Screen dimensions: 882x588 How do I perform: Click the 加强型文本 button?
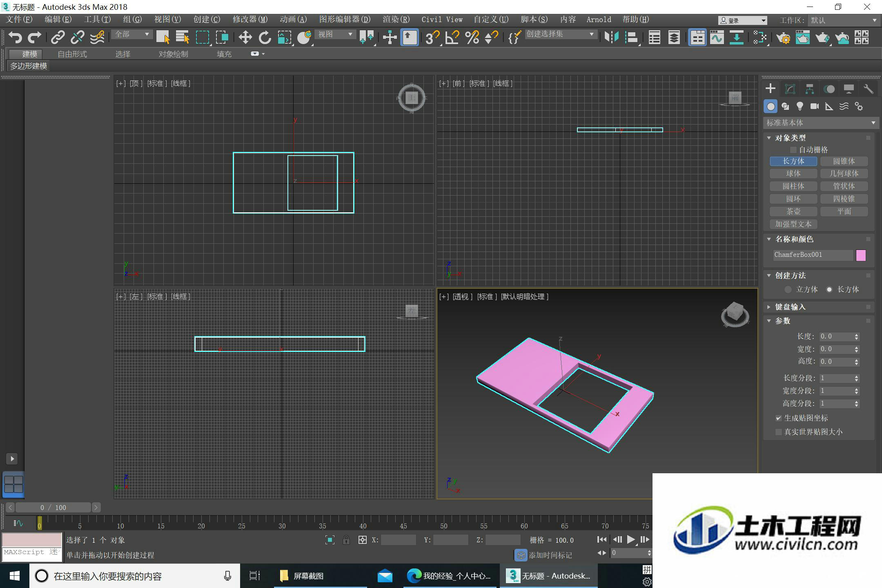[793, 224]
